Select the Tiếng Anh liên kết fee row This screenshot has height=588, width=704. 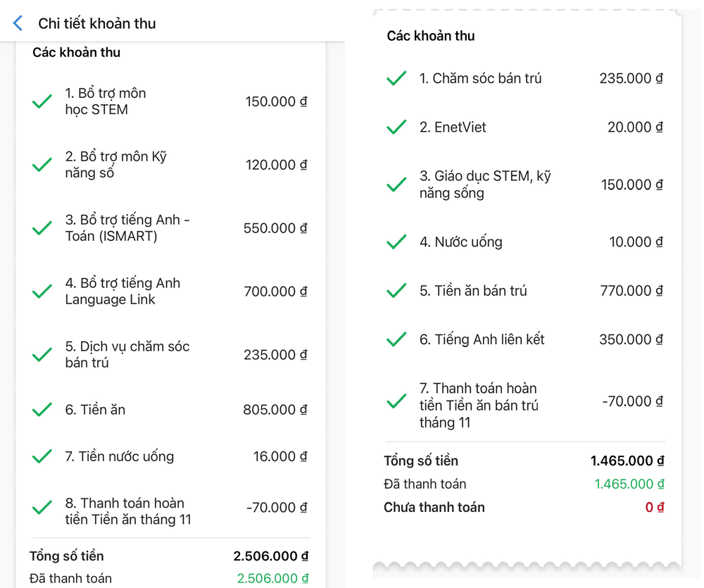(x=524, y=339)
